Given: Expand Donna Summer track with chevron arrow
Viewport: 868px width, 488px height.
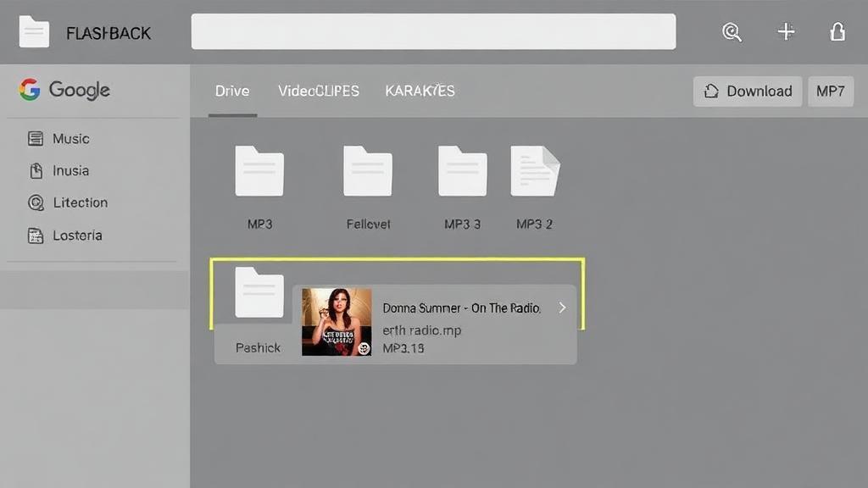Looking at the screenshot, I should (561, 308).
